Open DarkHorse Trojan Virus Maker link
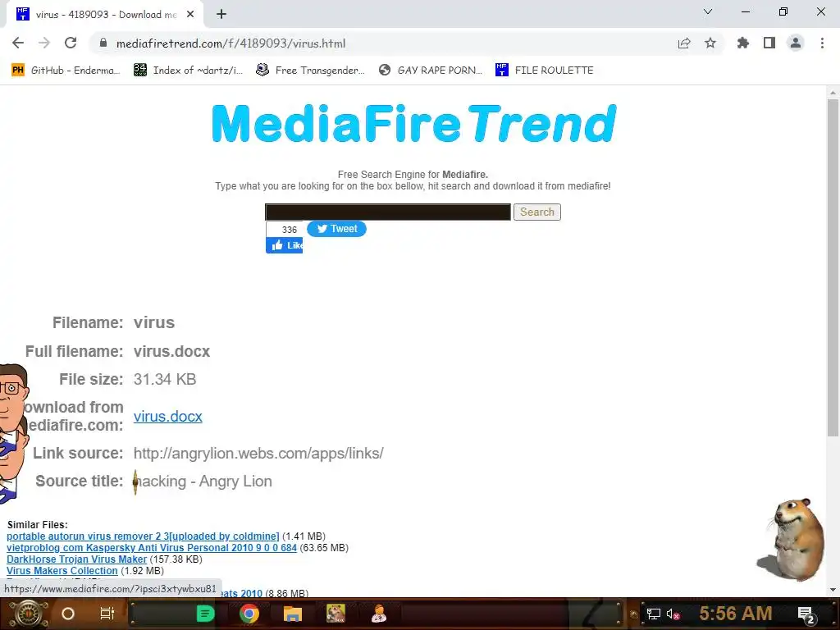The height and width of the screenshot is (630, 840). click(x=76, y=559)
